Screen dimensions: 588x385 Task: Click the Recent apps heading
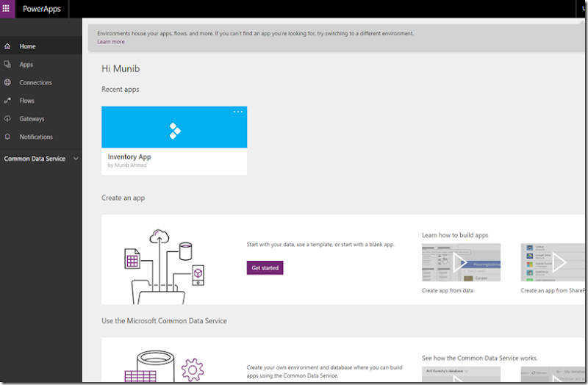coord(121,89)
